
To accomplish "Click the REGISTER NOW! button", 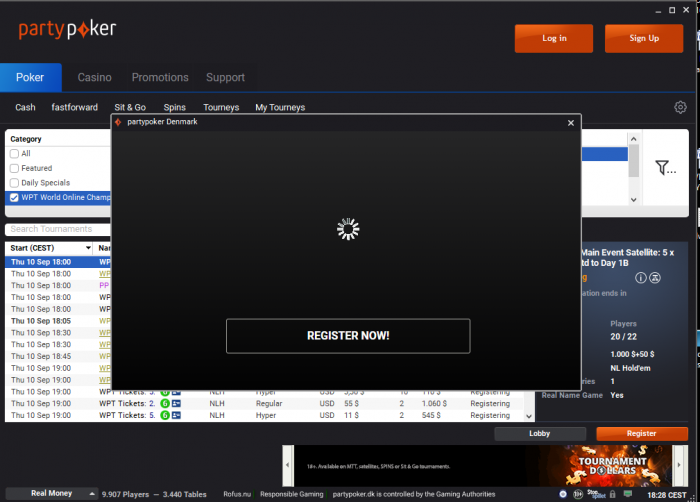I will pos(348,336).
